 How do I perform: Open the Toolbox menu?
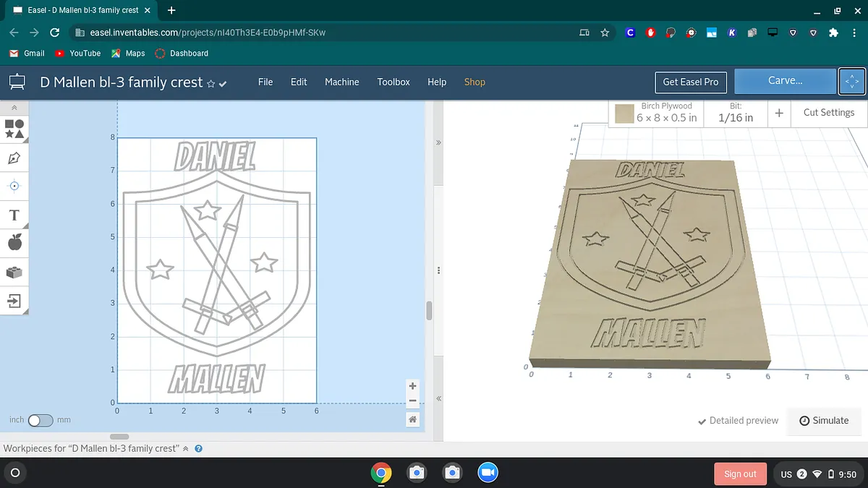393,82
